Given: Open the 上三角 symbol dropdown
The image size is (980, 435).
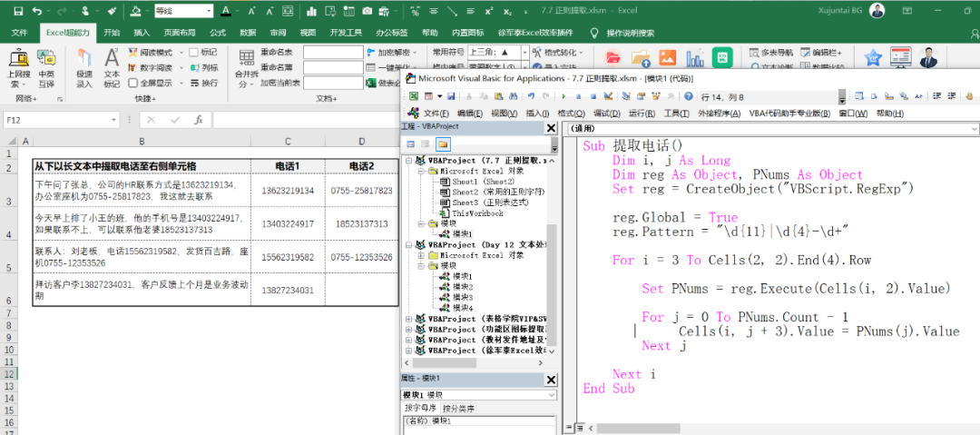Looking at the screenshot, I should 524,53.
